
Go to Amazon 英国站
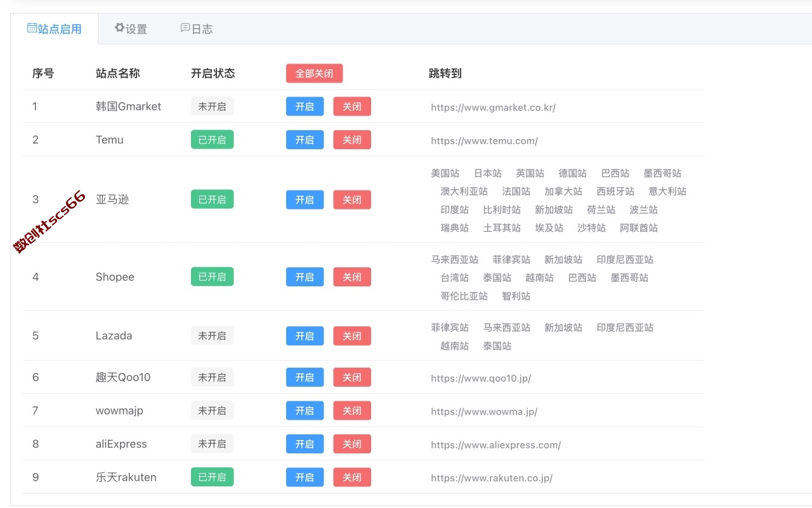(530, 173)
